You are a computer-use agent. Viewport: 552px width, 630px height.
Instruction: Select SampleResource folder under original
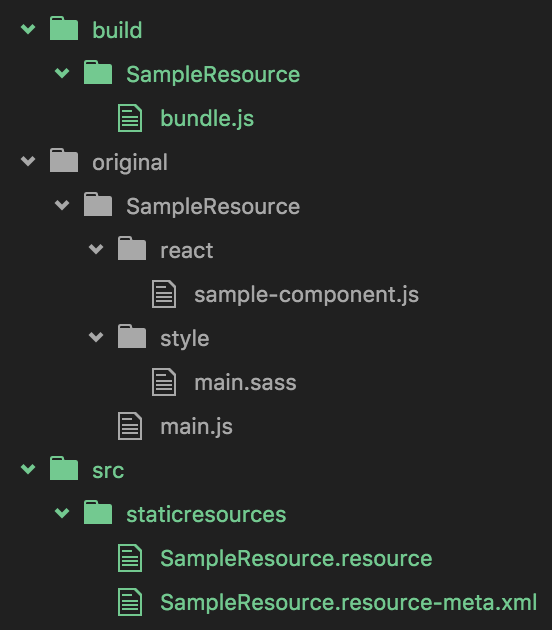click(x=213, y=207)
